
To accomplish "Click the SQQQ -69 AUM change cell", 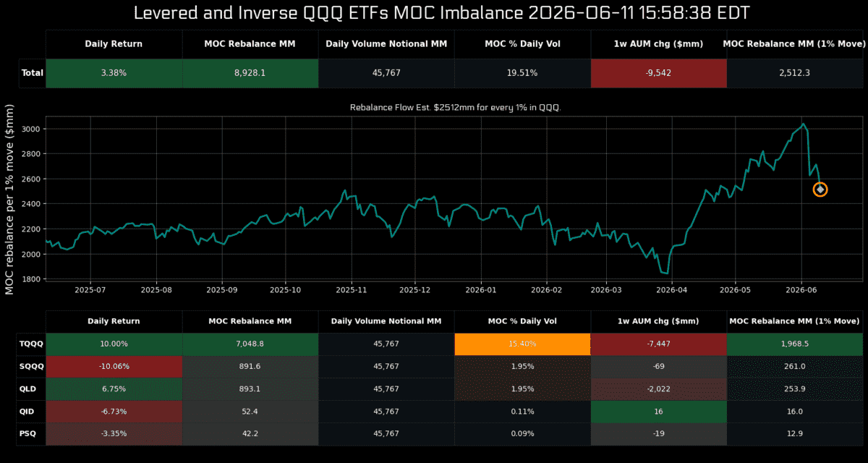I will (x=659, y=366).
